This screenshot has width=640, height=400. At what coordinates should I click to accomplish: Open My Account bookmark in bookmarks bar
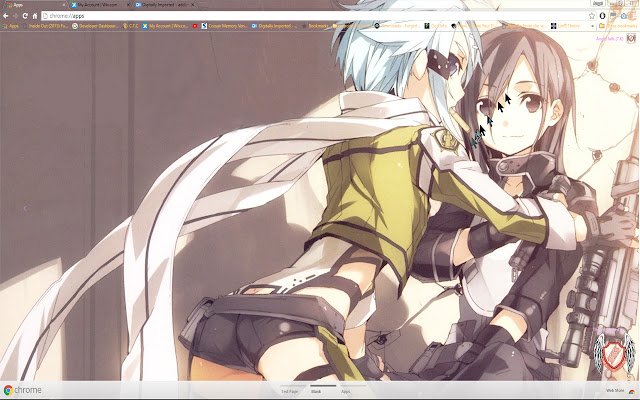[165, 26]
